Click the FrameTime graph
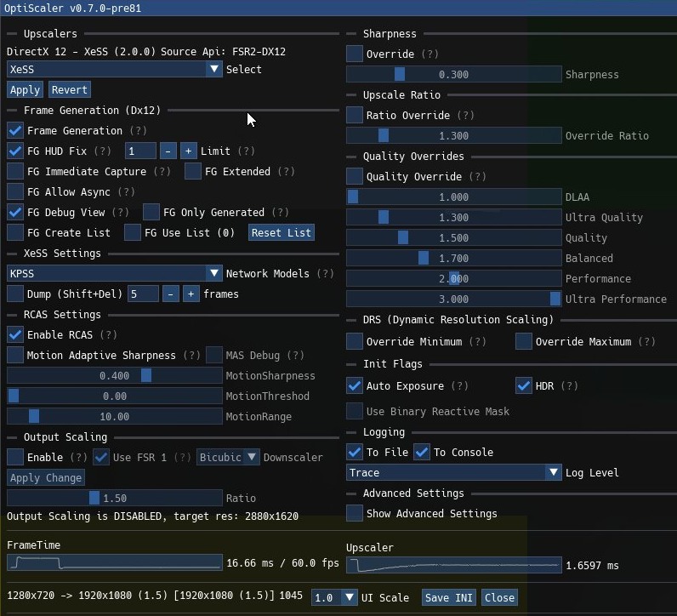 point(115,563)
